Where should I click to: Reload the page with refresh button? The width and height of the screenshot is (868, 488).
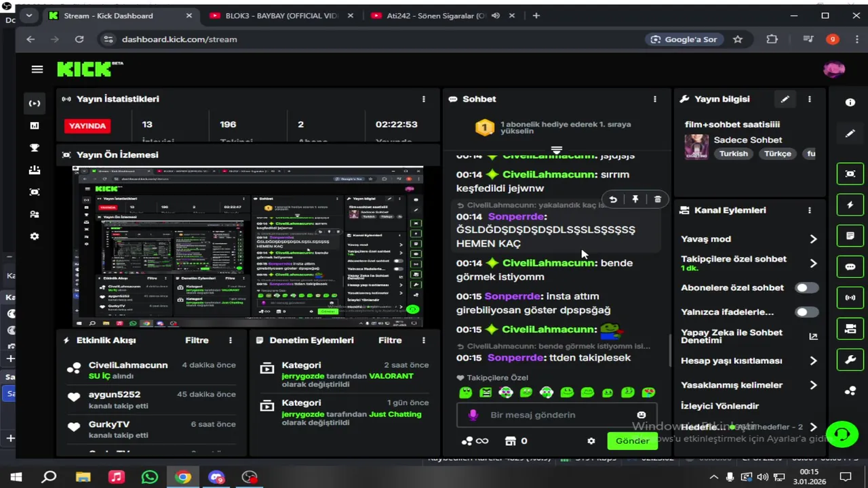pyautogui.click(x=79, y=39)
